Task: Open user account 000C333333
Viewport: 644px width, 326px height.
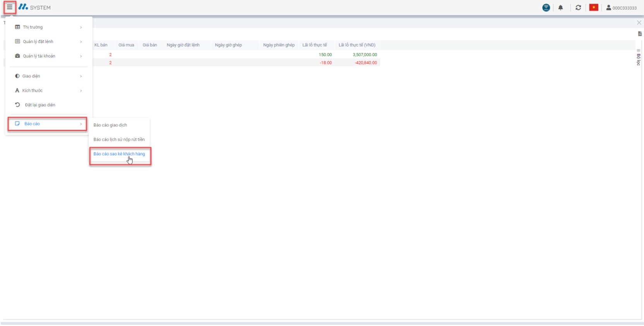Action: 622,8
